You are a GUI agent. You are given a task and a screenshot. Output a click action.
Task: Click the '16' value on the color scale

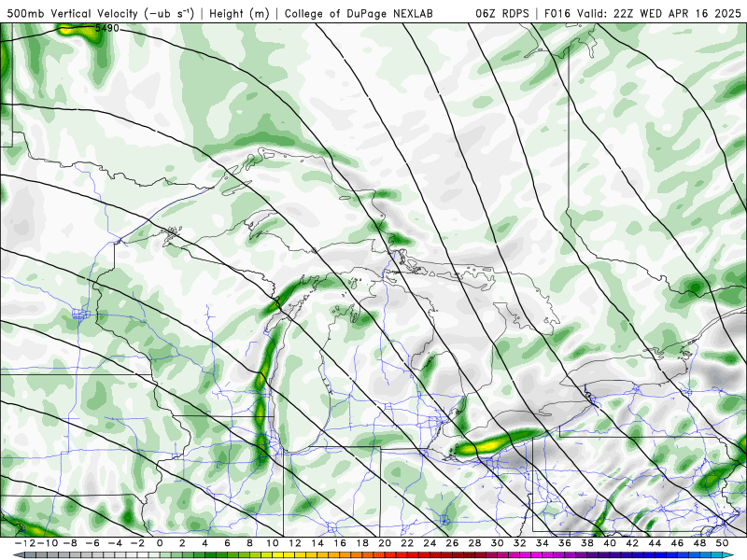340,543
